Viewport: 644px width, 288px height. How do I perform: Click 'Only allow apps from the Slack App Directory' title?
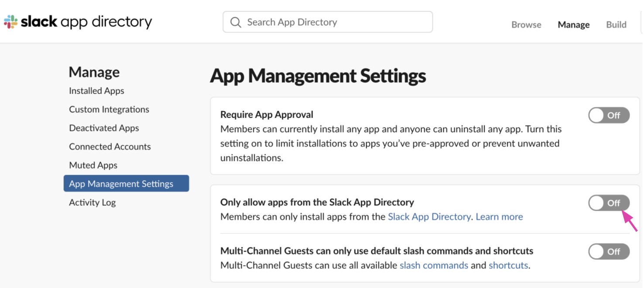tap(317, 202)
